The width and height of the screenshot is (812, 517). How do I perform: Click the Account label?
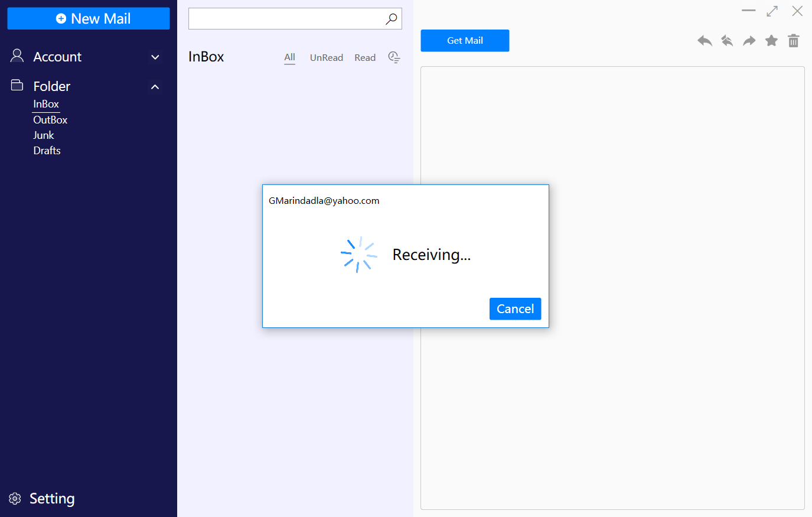click(x=57, y=57)
